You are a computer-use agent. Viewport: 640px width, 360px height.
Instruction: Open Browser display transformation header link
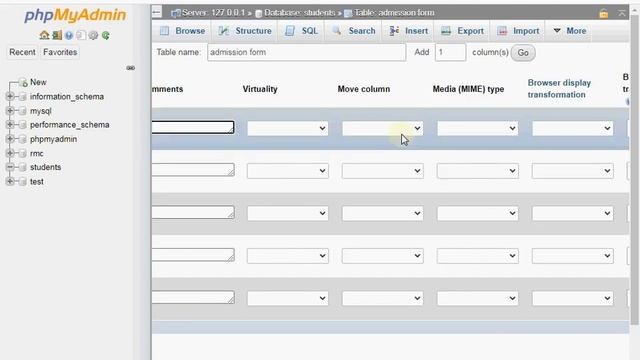click(559, 89)
